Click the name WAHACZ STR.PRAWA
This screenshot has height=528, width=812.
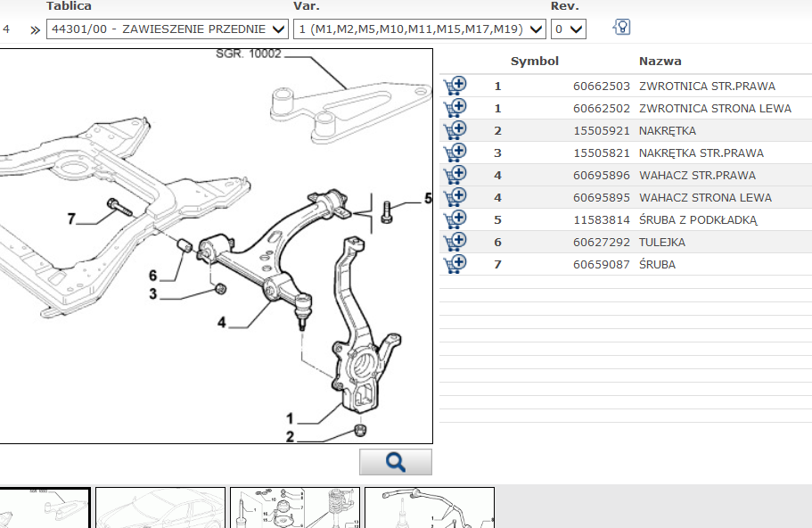697,175
